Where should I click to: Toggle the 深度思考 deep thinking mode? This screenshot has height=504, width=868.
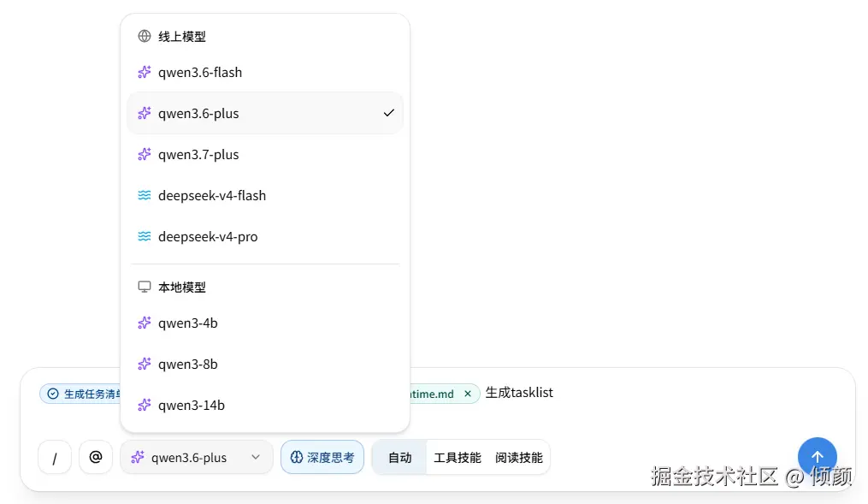322,457
